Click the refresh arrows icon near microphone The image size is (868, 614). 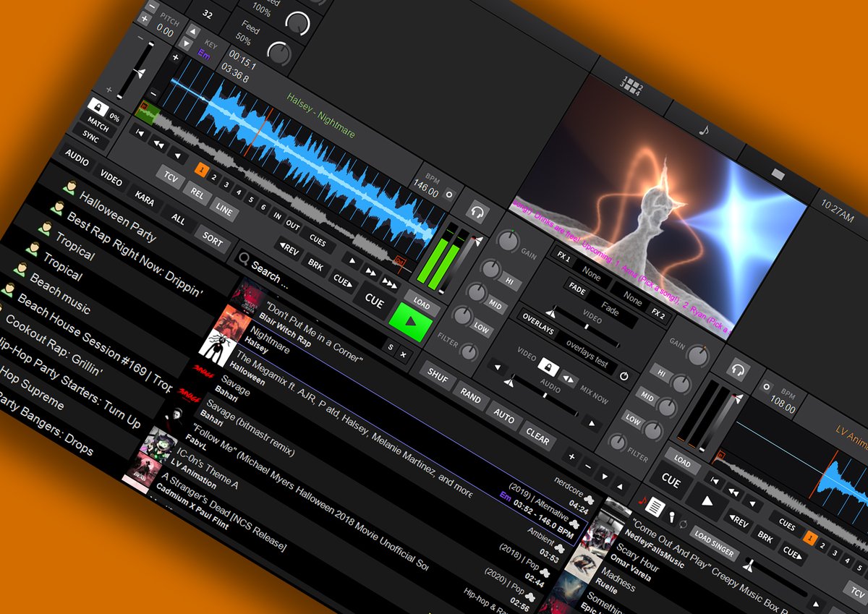coord(684,524)
